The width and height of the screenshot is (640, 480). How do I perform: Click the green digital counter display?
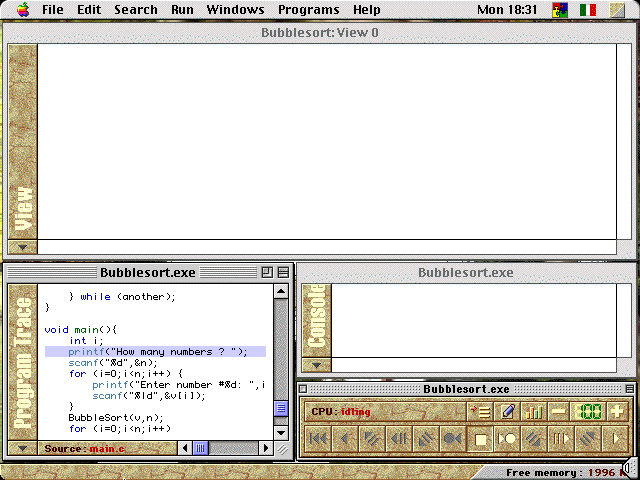(588, 411)
